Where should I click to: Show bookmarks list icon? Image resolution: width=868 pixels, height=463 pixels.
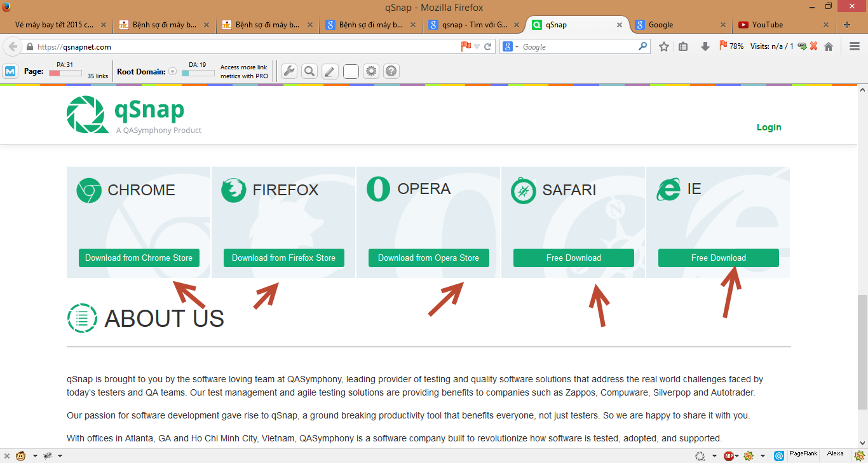pos(683,46)
